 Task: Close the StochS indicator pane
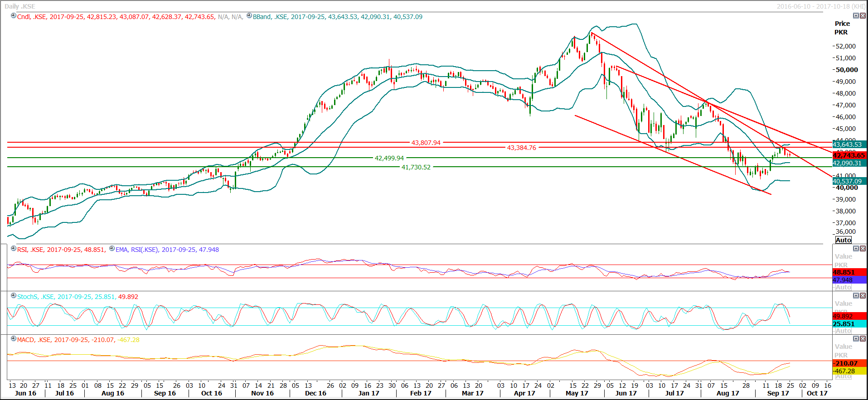click(x=863, y=295)
